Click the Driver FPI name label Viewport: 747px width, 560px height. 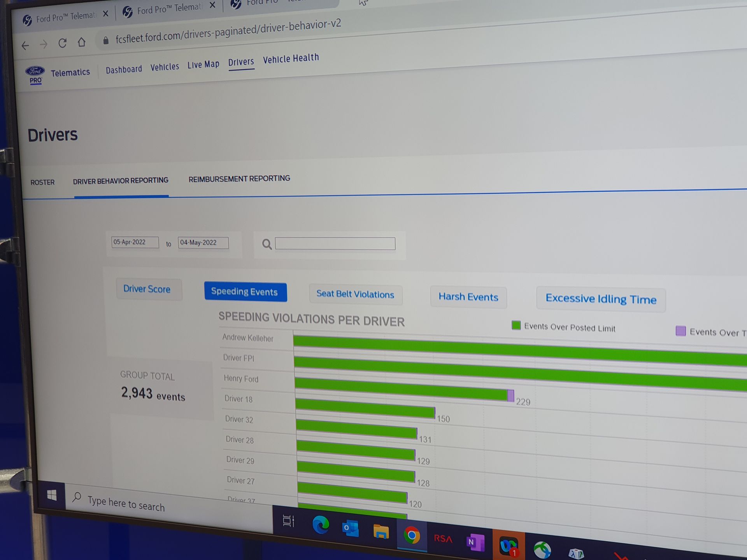tap(238, 358)
